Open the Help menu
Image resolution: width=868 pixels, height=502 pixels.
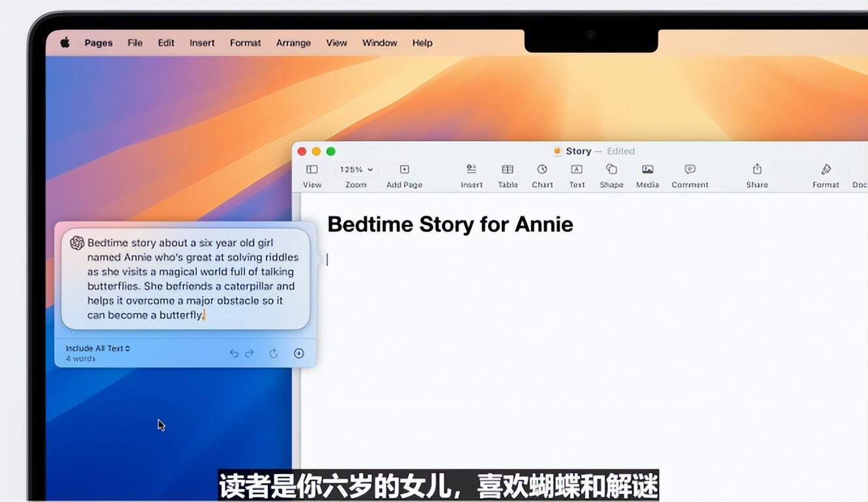pos(422,43)
